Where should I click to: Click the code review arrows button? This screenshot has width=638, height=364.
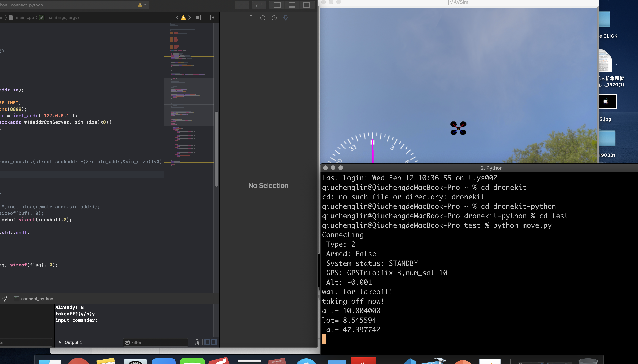coord(259,5)
